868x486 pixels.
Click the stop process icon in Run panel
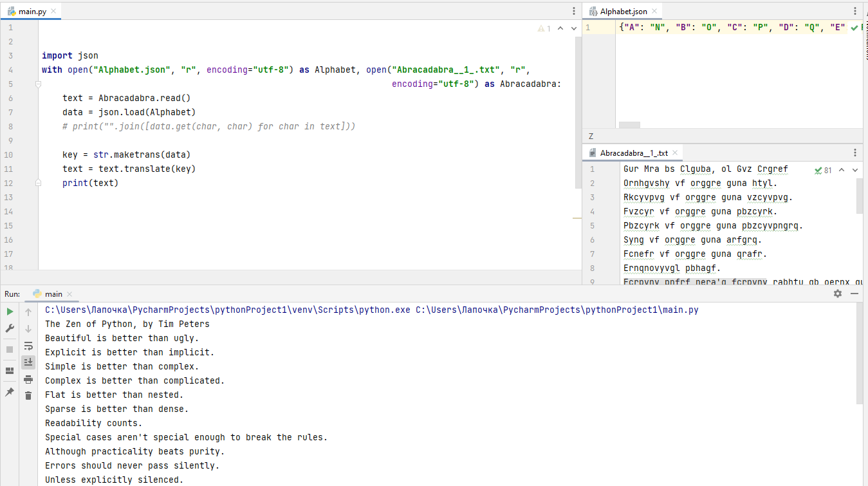point(10,350)
